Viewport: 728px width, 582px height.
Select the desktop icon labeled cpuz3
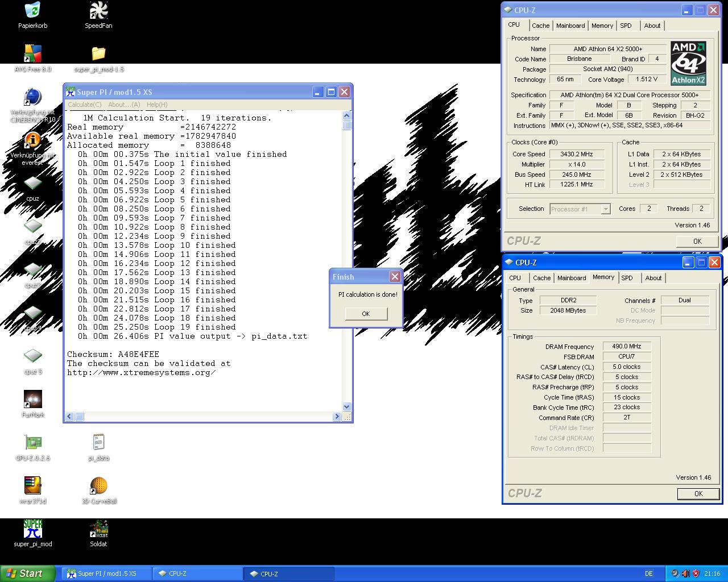[x=33, y=269]
